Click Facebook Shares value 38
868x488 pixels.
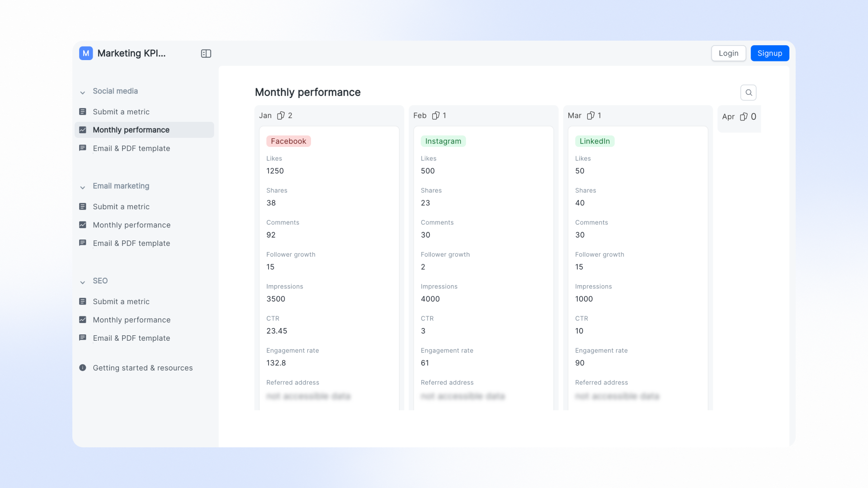pos(271,203)
